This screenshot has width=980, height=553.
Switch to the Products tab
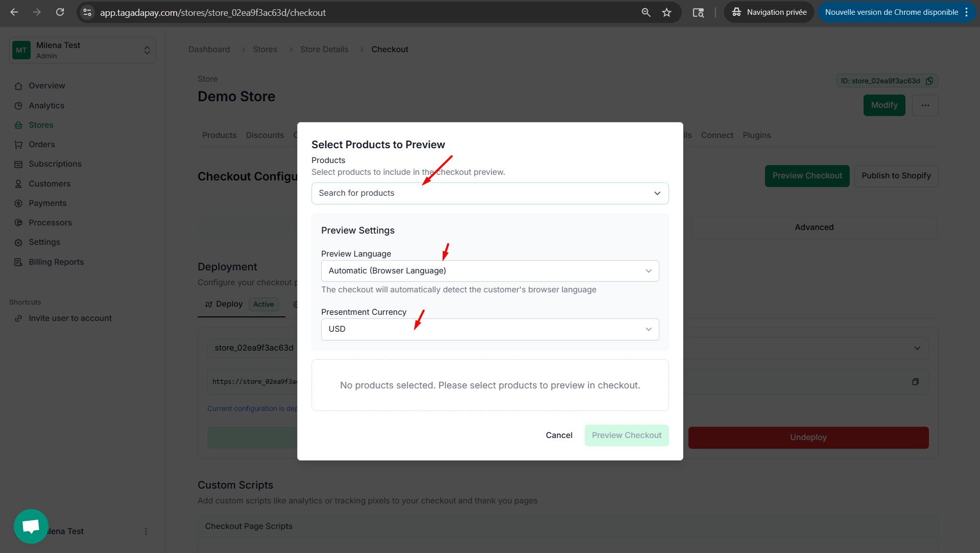(219, 135)
